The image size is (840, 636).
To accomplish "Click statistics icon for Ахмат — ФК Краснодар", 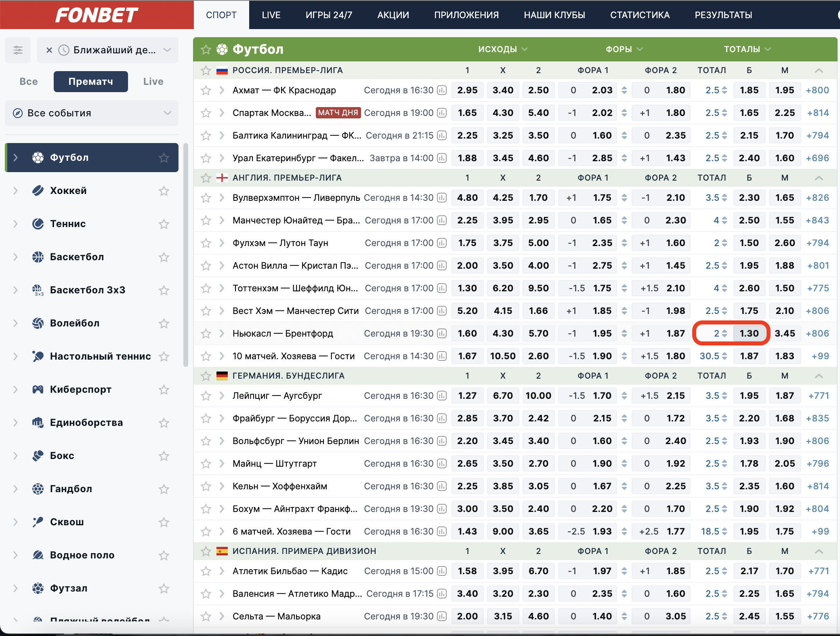I will pos(442,90).
